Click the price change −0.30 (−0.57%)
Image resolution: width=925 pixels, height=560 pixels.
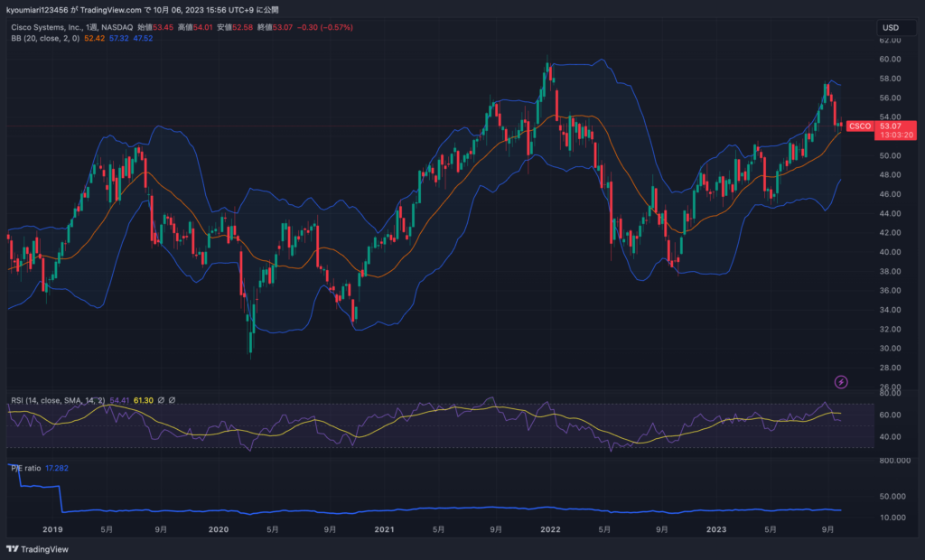(324, 27)
